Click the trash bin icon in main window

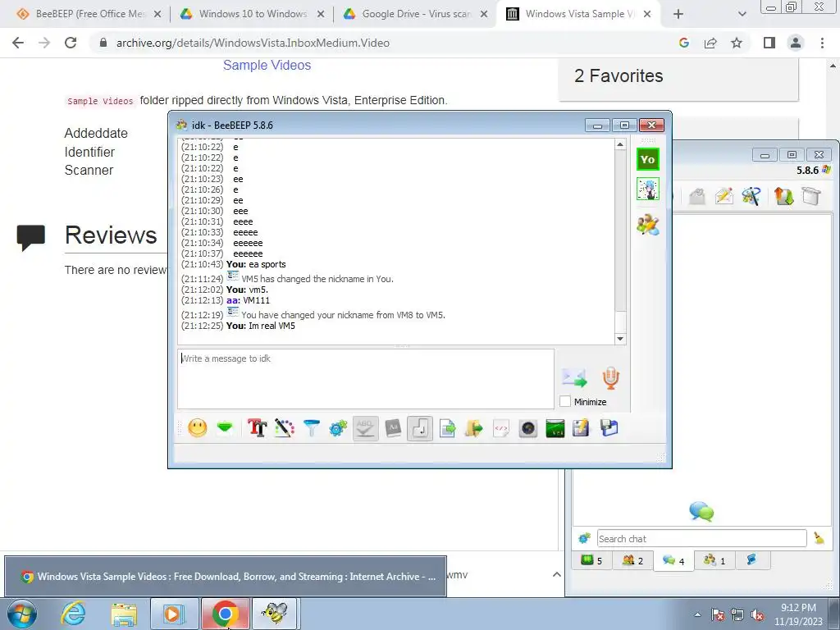[x=811, y=196]
